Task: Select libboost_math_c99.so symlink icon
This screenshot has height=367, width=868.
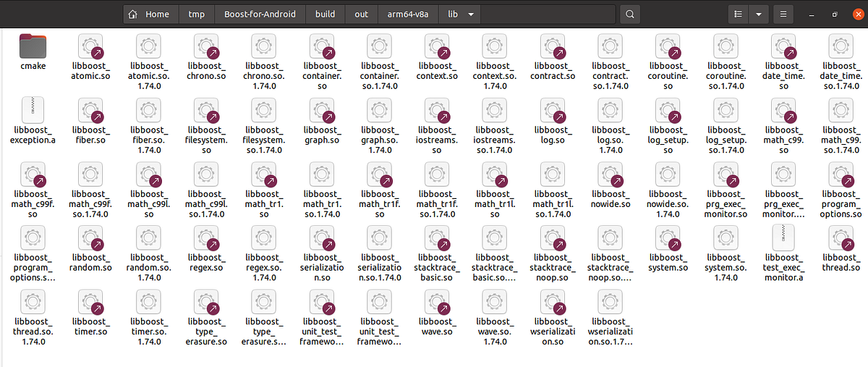Action: [784, 109]
